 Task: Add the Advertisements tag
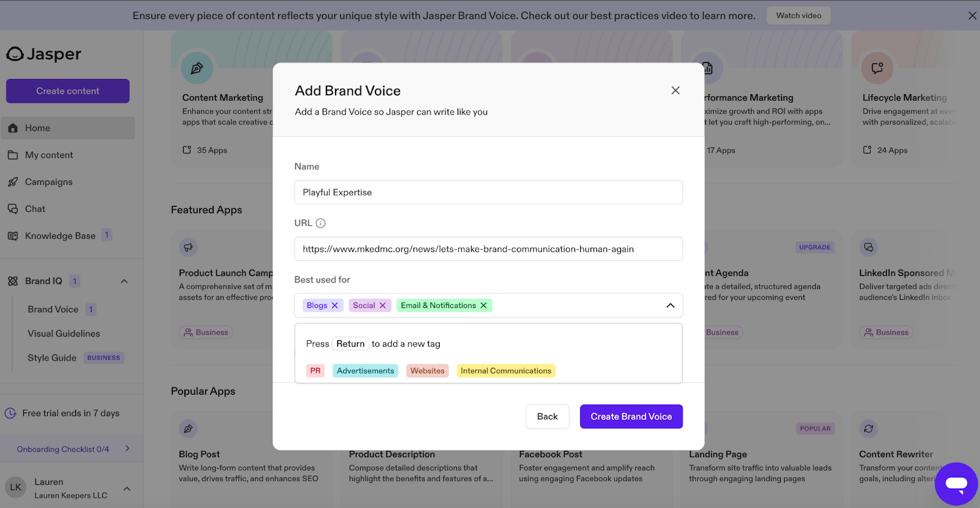click(x=366, y=371)
